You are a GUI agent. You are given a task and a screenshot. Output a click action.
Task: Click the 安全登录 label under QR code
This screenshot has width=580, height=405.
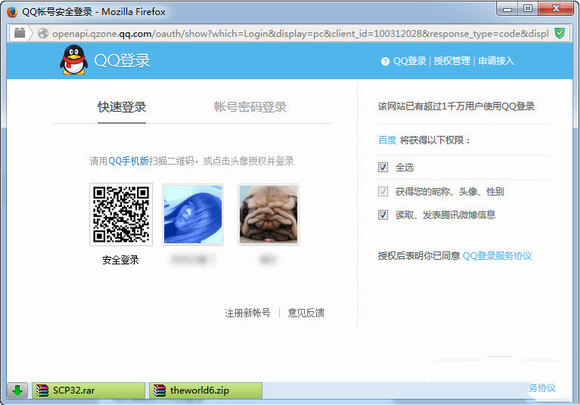coord(121,260)
